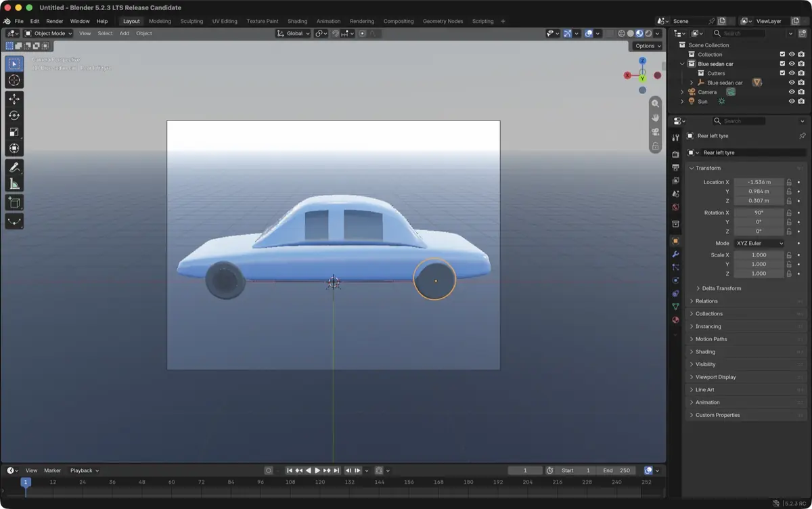812x509 pixels.
Task: Click the Location Y value field
Action: (759, 192)
